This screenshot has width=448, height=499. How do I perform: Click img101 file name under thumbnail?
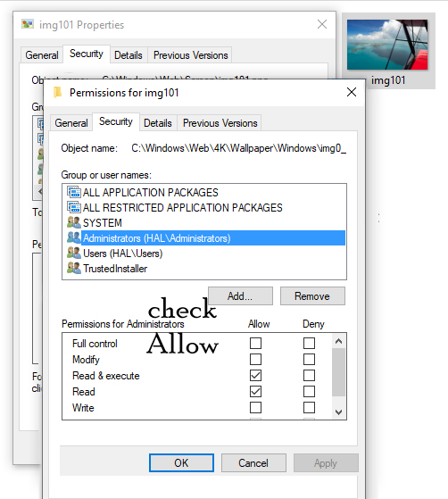pyautogui.click(x=388, y=80)
